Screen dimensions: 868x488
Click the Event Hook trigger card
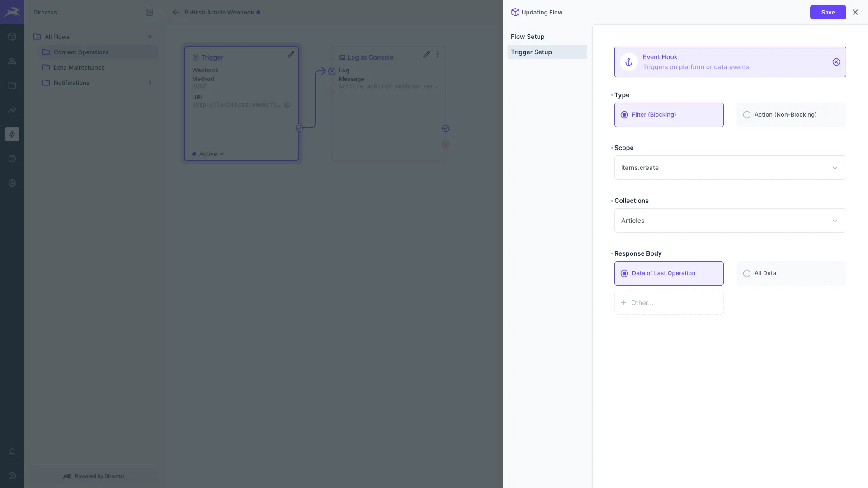point(730,62)
